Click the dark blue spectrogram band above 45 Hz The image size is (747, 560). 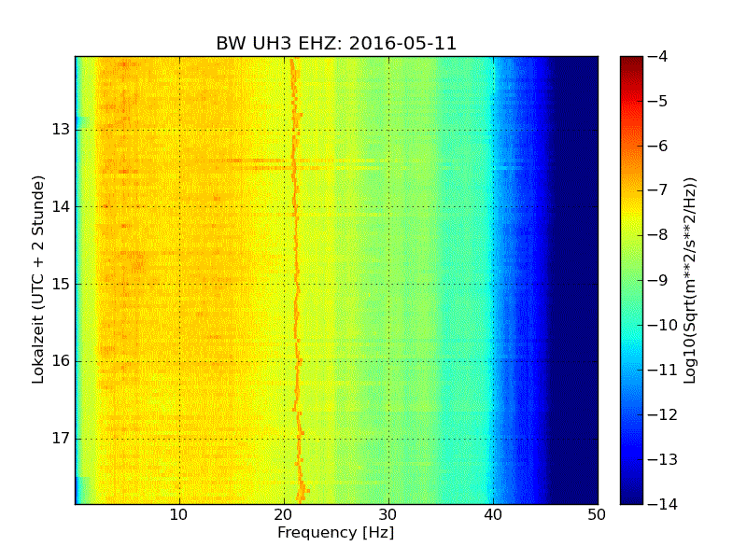tap(574, 280)
